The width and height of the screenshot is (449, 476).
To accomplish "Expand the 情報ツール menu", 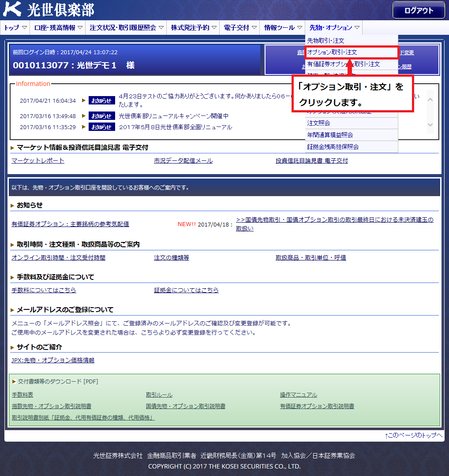I will (x=283, y=28).
